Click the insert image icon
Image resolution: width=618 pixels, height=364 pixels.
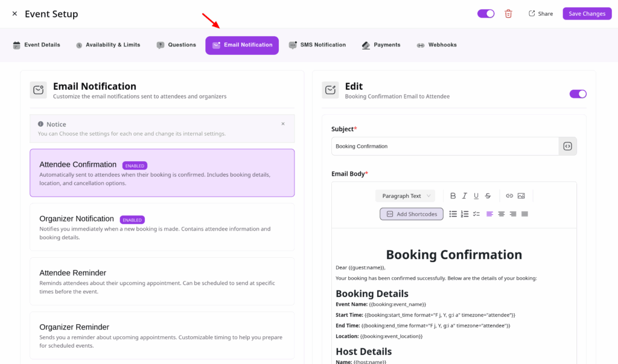coord(521,196)
